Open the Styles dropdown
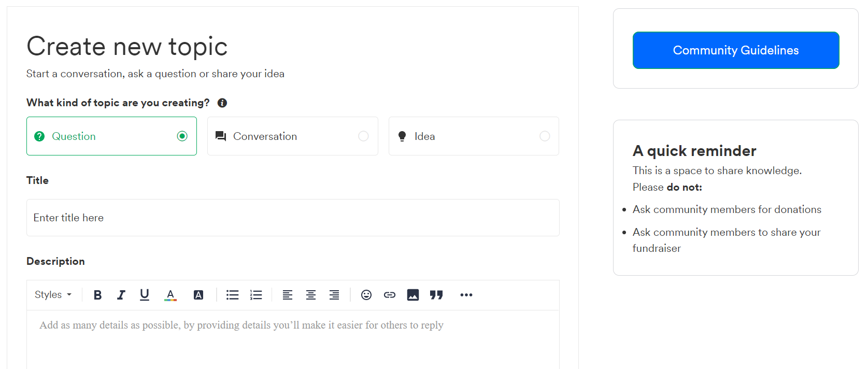 [53, 294]
